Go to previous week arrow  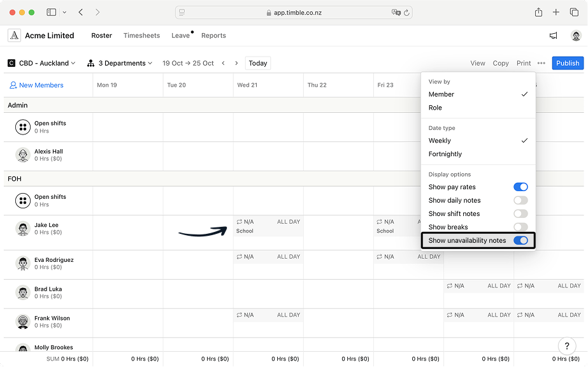click(224, 63)
